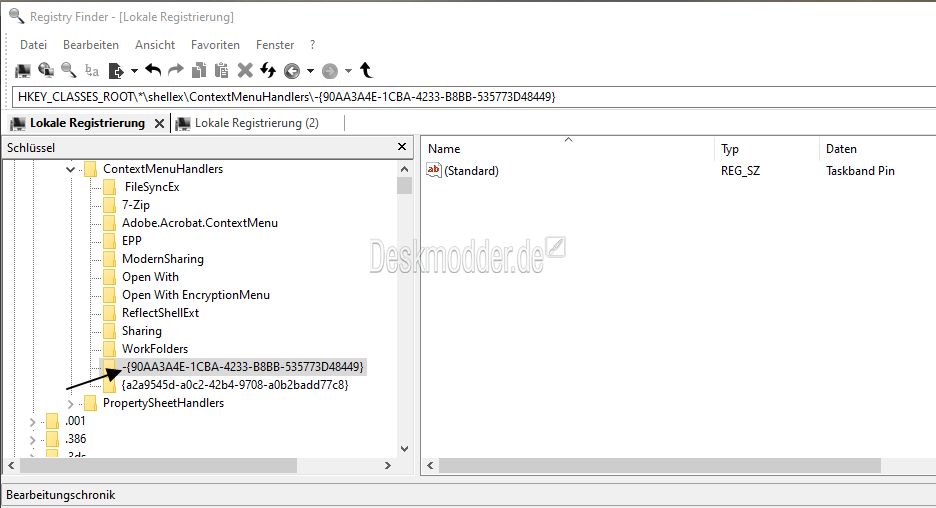Screen dimensions: 936x508
Task: Click the REG_SZ type cell
Action: tap(740, 171)
